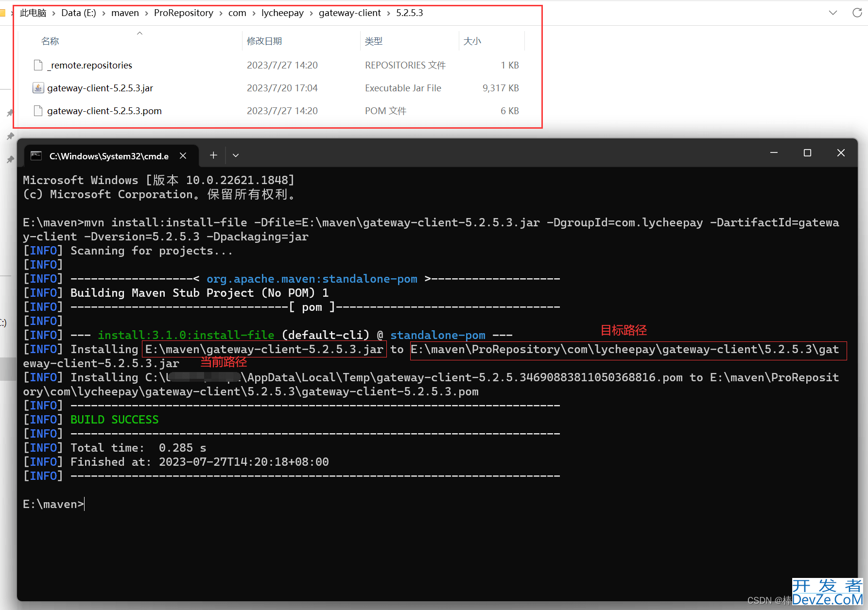Viewport: 868px width, 610px height.
Task: Click Scanning for projects... line
Action: (x=152, y=251)
